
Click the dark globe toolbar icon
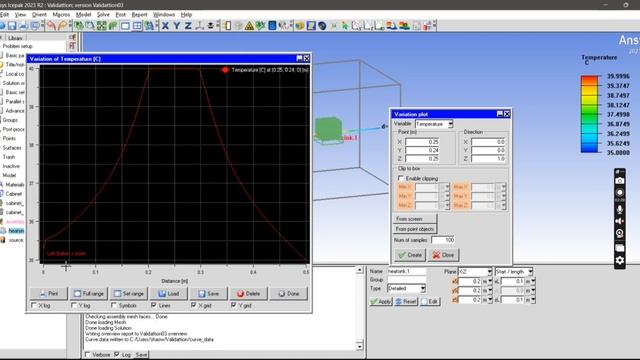click(x=322, y=26)
